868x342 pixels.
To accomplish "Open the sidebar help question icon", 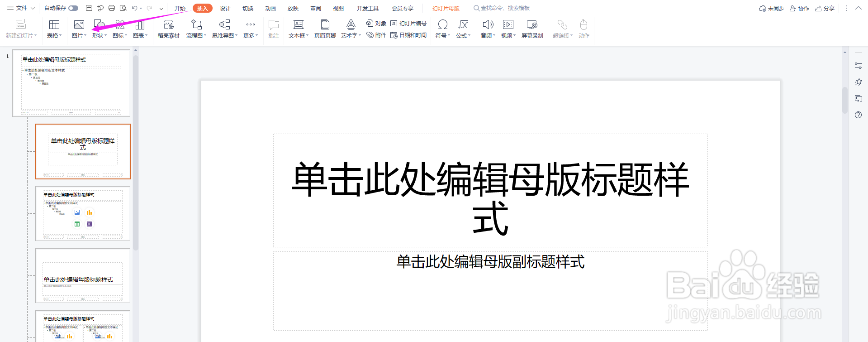I will pos(858,115).
